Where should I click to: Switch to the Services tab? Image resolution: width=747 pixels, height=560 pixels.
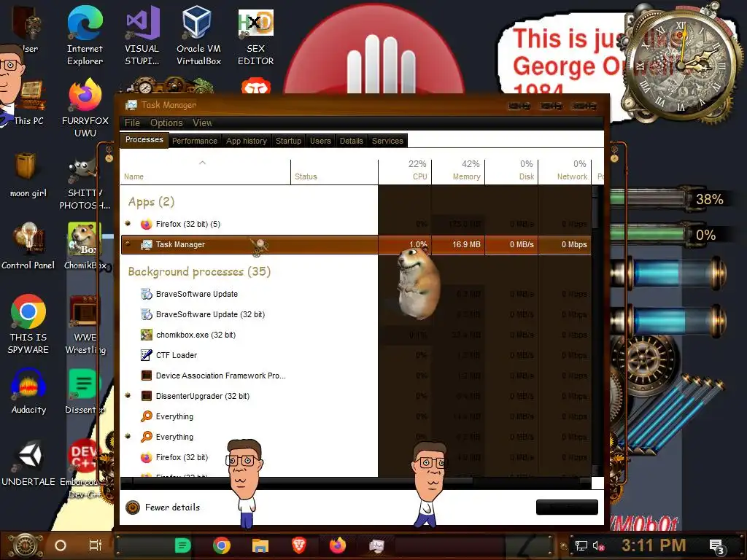pyautogui.click(x=387, y=141)
